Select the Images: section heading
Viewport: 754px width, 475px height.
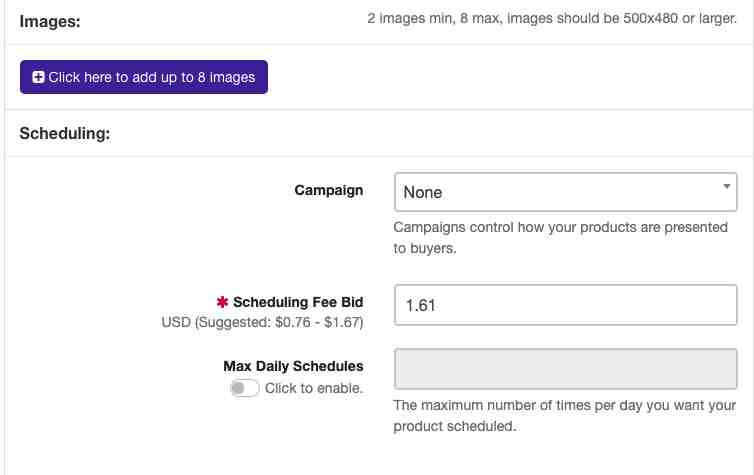(x=50, y=22)
